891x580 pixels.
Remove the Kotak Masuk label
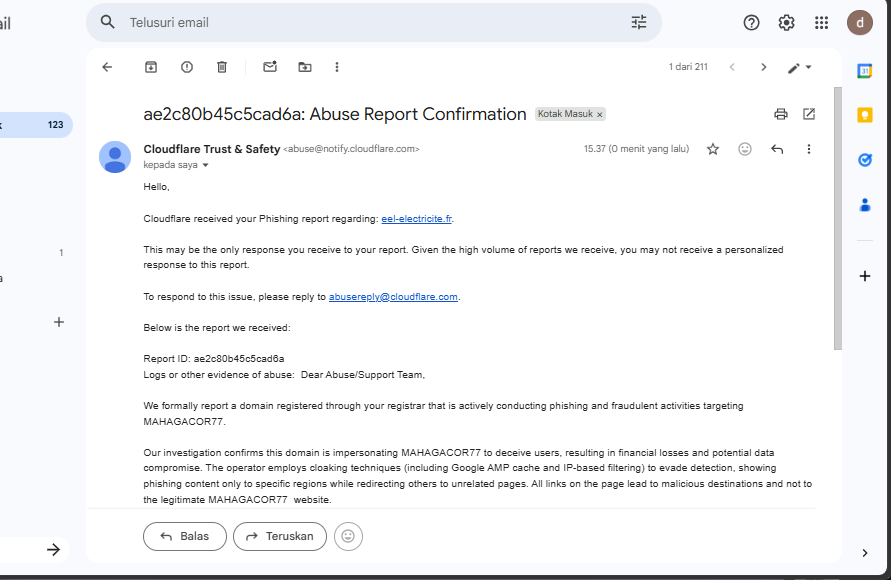tap(599, 114)
